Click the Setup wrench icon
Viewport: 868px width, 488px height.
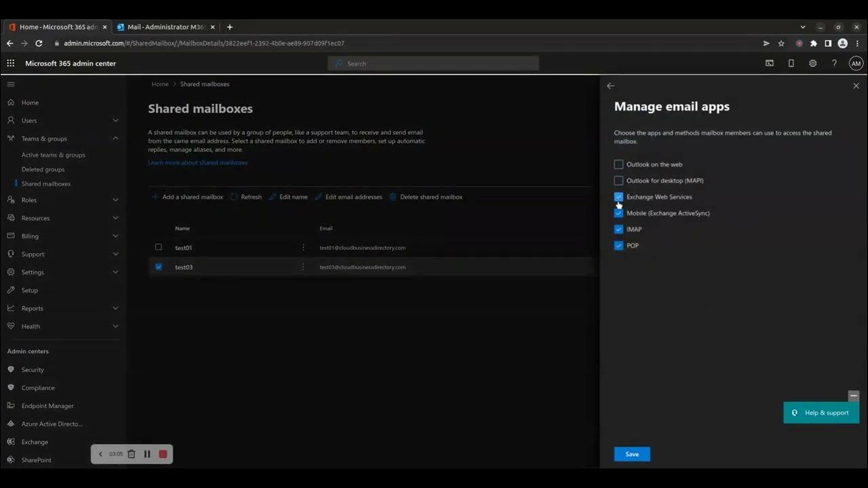point(11,290)
